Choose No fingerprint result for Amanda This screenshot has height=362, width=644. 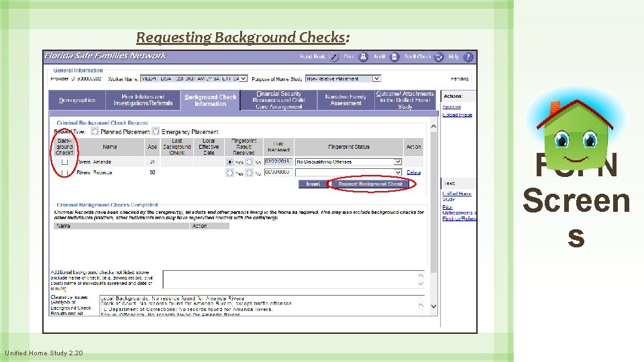coord(250,162)
